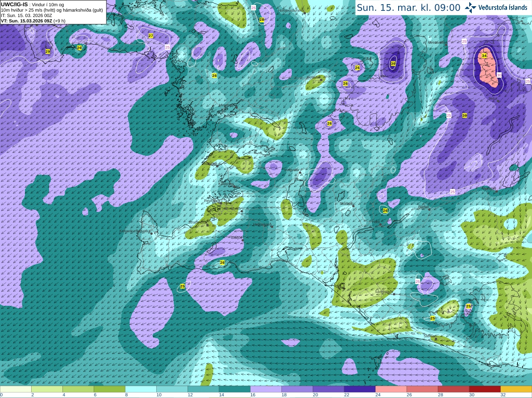
Task: Click the 24 value on the color scale
Action: [x=378, y=395]
